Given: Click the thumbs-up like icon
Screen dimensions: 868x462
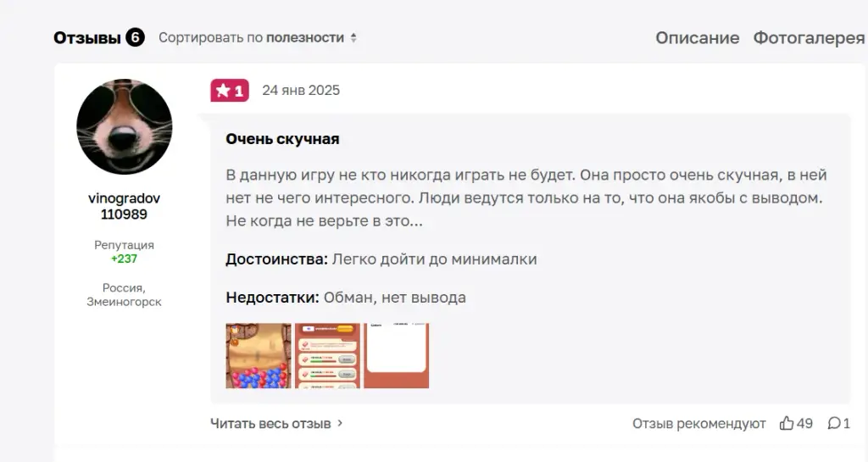Looking at the screenshot, I should [x=787, y=423].
